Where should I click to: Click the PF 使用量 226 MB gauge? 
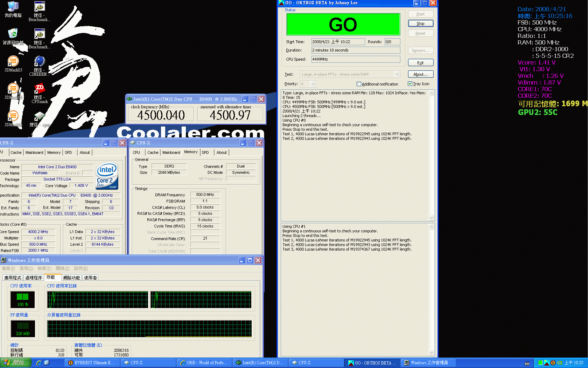23,329
